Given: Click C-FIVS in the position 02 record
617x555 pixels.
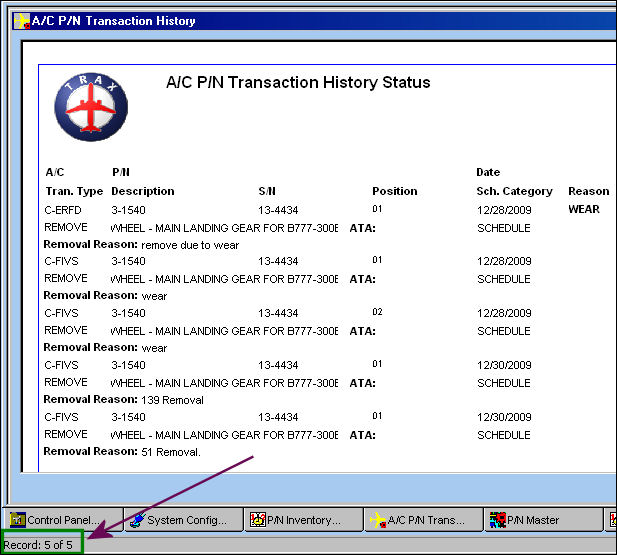Looking at the screenshot, I should pyautogui.click(x=61, y=313).
